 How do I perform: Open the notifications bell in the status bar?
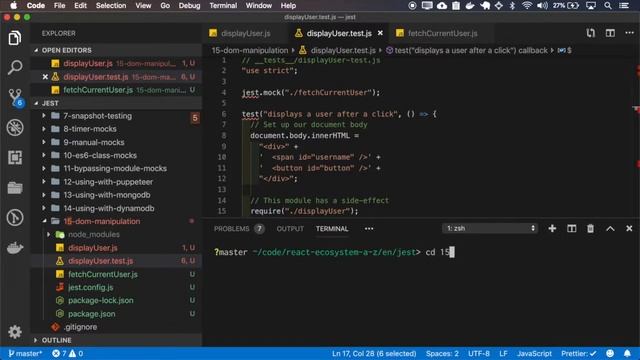click(627, 353)
